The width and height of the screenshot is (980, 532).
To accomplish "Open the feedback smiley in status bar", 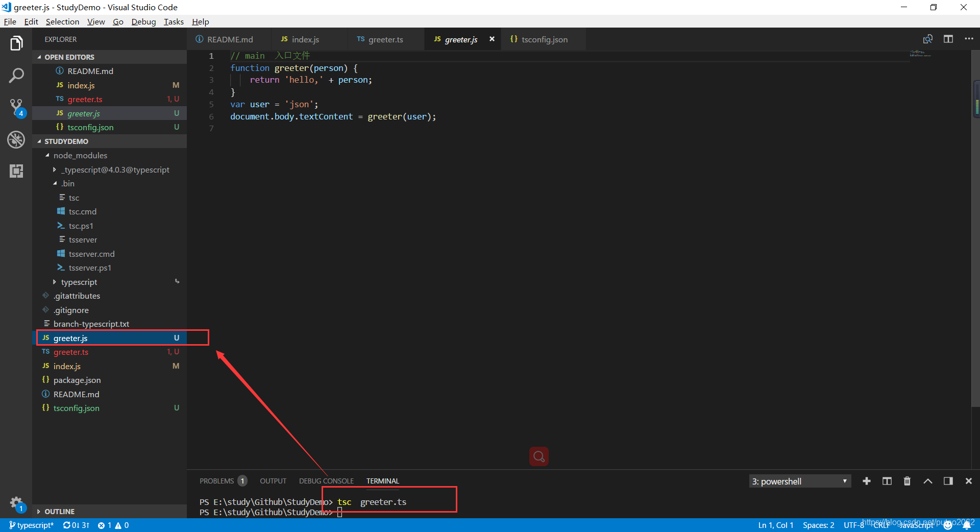I will (x=948, y=525).
